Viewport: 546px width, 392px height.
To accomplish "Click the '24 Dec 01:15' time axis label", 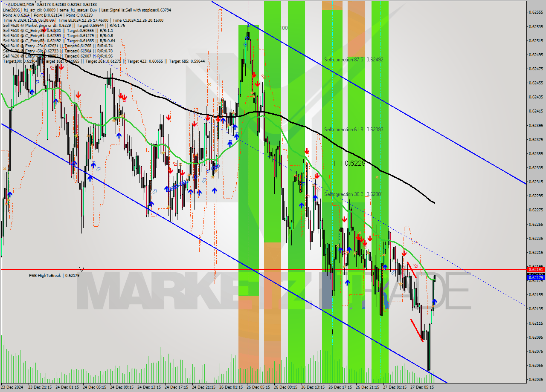I will pos(67,387).
